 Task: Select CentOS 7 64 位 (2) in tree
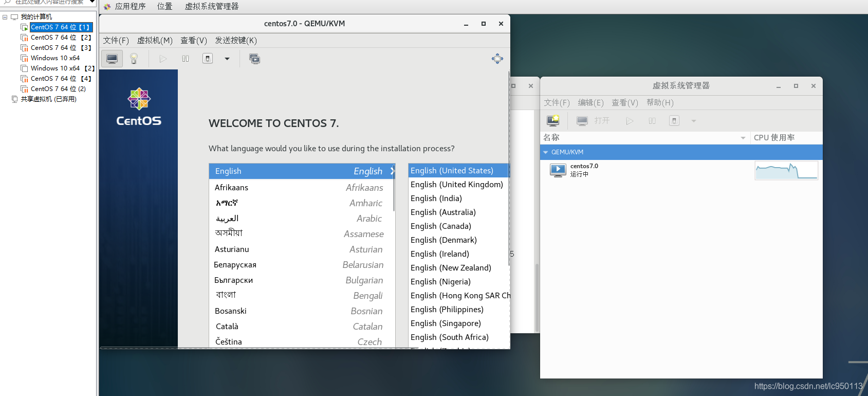pyautogui.click(x=58, y=88)
